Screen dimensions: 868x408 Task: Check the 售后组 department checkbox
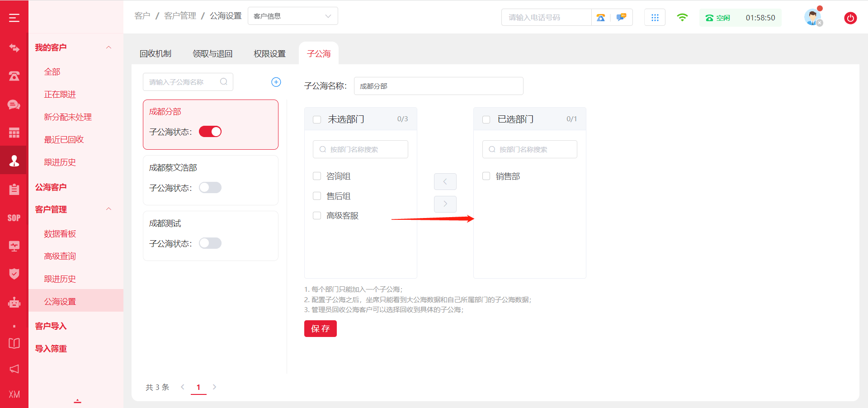[x=317, y=196]
